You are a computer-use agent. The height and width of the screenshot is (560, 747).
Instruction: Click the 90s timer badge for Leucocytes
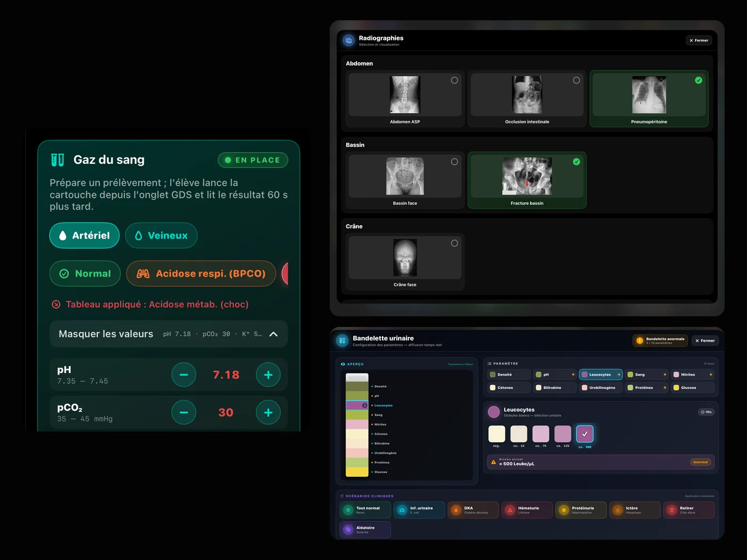point(706,412)
